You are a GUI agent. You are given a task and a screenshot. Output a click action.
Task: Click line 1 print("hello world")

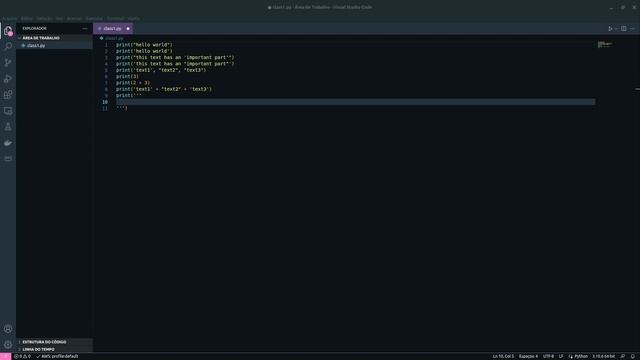pos(144,45)
